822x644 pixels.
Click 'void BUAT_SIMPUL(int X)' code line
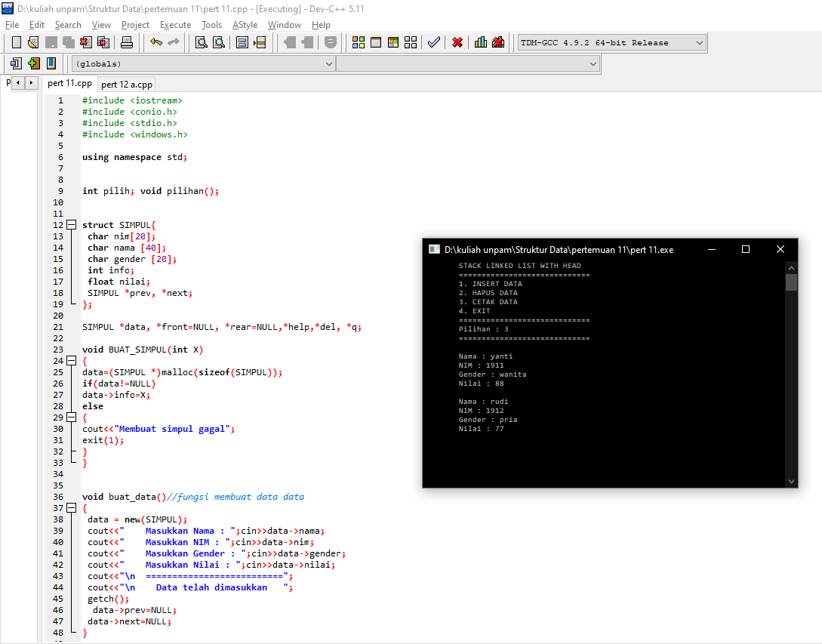[x=143, y=350]
